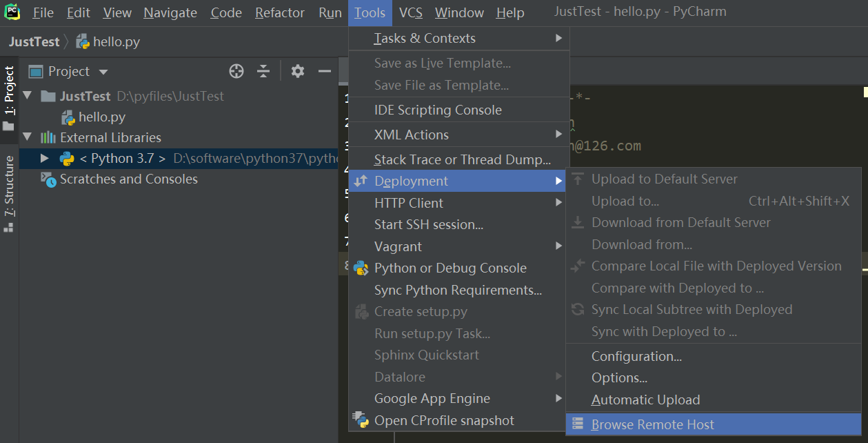Click JustTest in the breadcrumb bar
Viewport: 868px width, 443px height.
(34, 41)
